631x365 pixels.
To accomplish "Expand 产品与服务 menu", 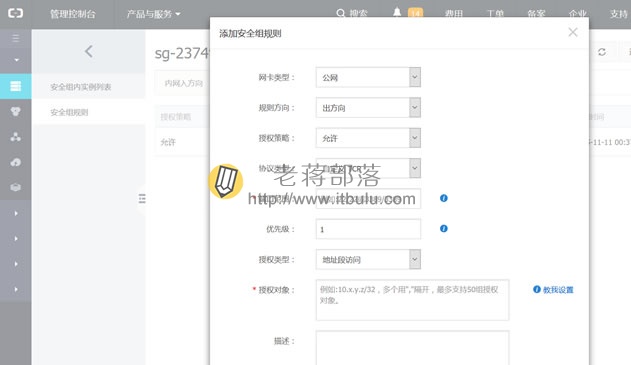I will (153, 14).
